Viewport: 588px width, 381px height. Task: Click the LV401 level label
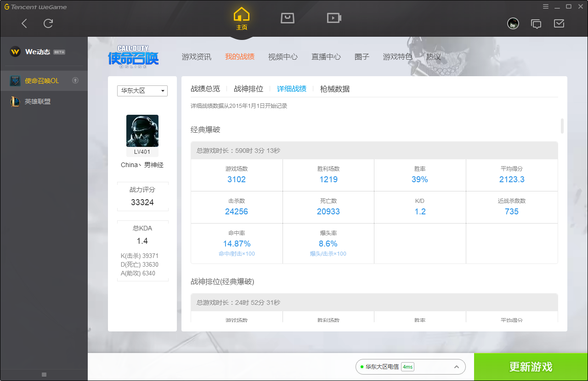(142, 152)
